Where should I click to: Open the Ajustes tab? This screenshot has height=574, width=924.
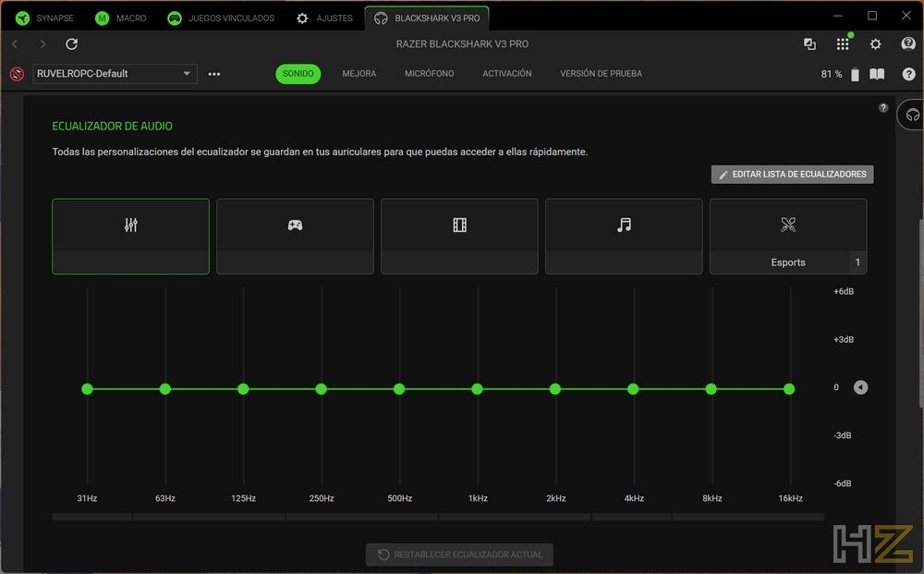tap(324, 18)
